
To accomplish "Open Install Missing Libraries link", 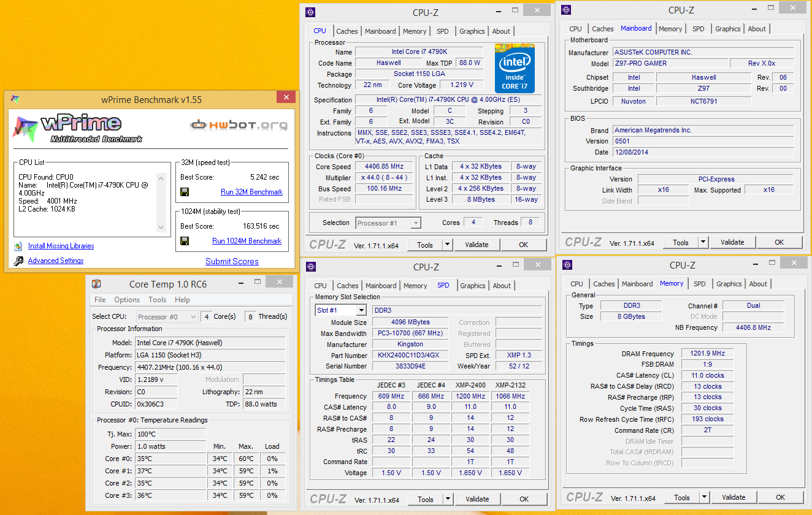I will coord(61,246).
